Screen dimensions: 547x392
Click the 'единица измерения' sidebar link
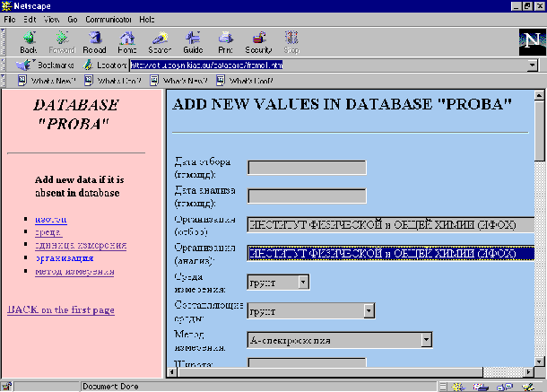click(80, 245)
